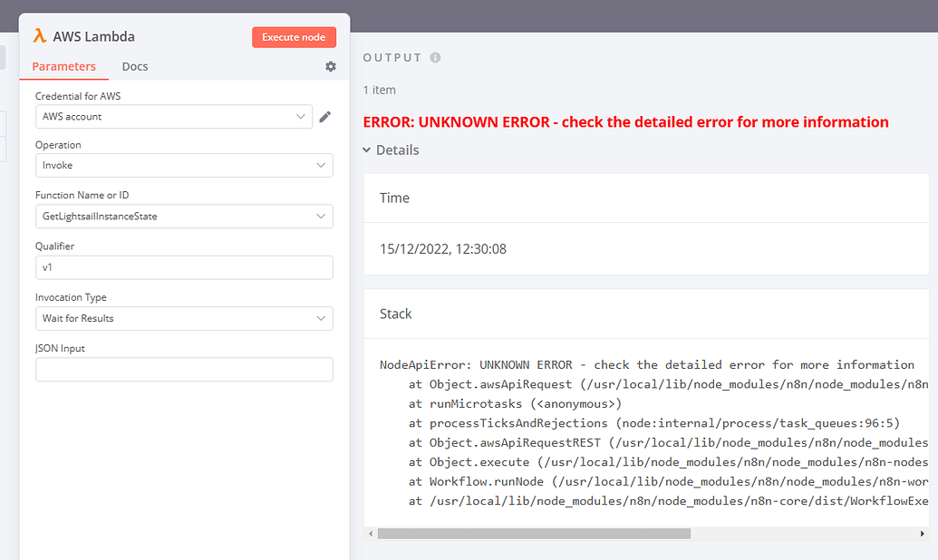This screenshot has width=938, height=560.
Task: Collapse the error Details section
Action: [x=391, y=150]
